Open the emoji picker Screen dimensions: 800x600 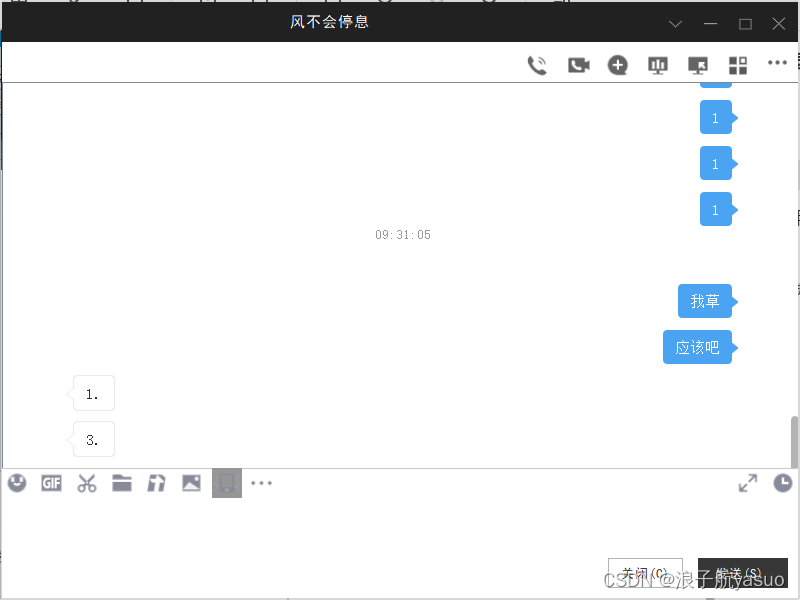(16, 483)
